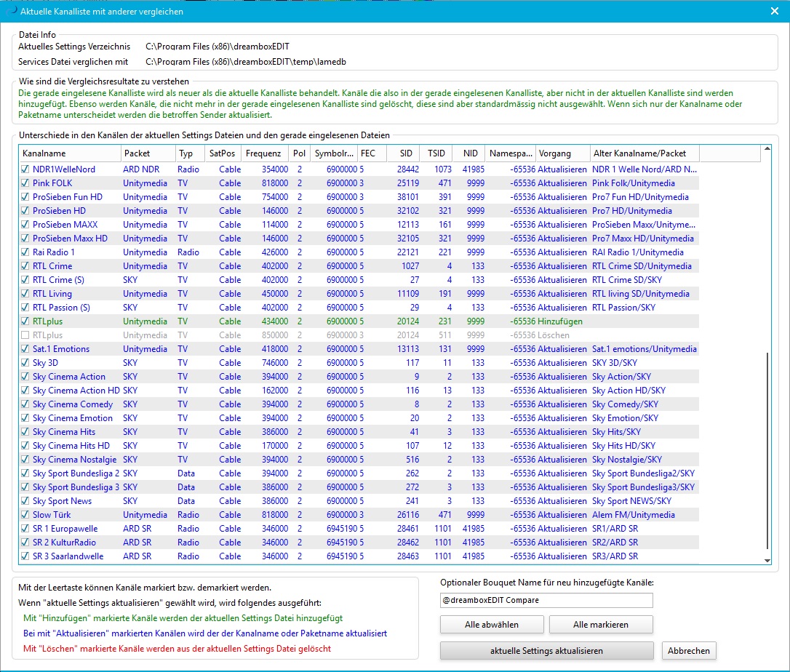Viewport: 790px width, 672px height.
Task: Click aktuelle Settings aktualisieren button
Action: tap(546, 651)
